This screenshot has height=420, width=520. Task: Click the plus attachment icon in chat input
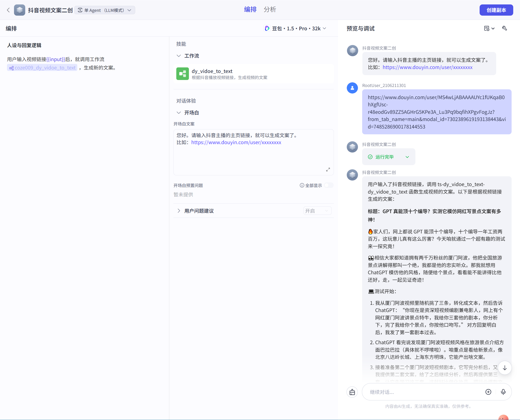point(488,392)
